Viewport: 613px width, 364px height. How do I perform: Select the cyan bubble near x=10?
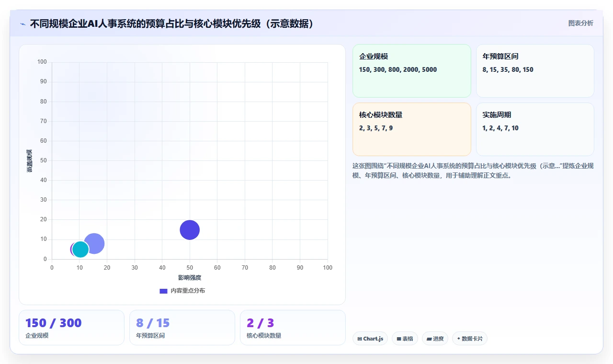(80, 250)
